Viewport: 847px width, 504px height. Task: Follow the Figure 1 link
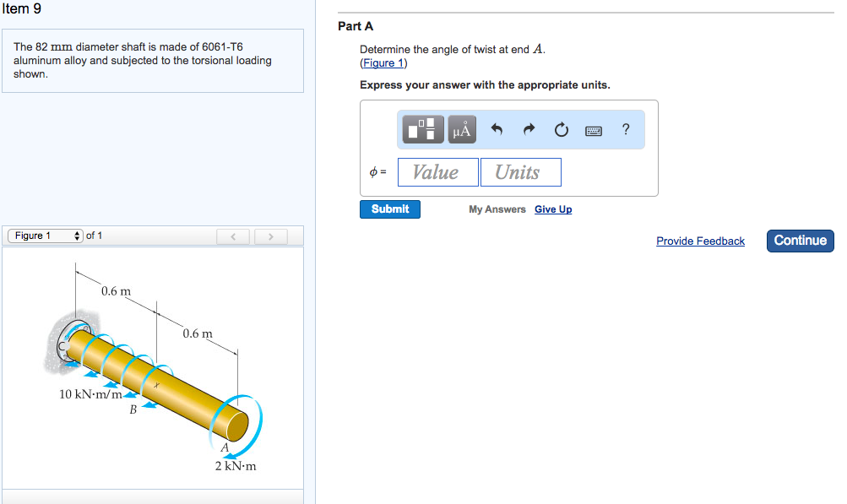point(383,63)
